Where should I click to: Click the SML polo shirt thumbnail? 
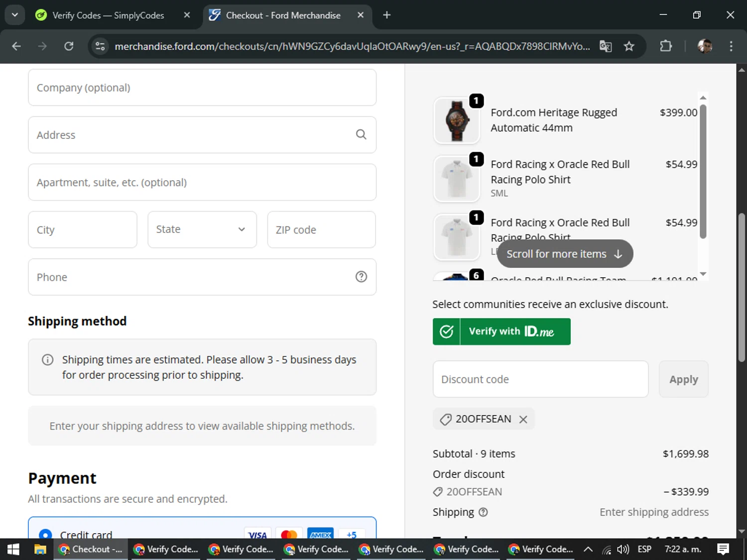coord(457,179)
